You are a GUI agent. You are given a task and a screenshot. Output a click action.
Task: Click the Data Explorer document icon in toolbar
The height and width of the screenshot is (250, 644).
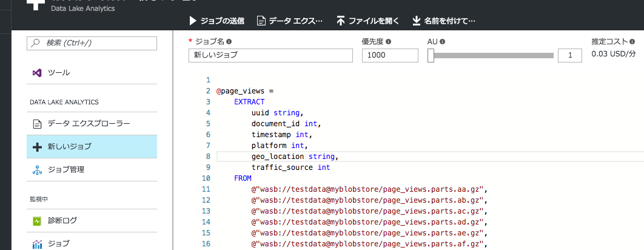tap(261, 21)
